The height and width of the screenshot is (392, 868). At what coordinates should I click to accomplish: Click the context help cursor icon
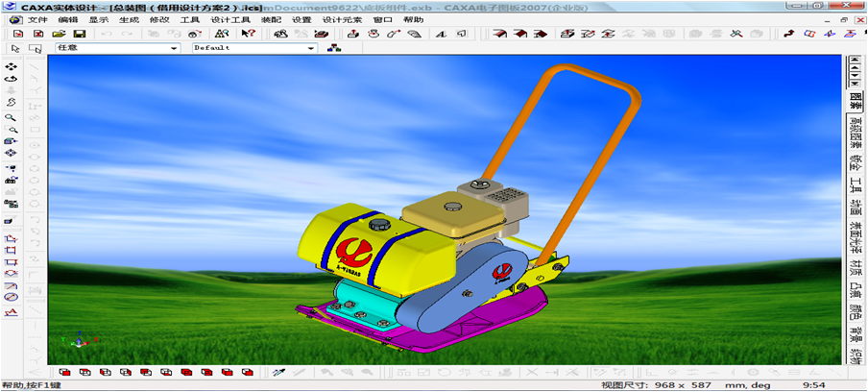point(249,34)
